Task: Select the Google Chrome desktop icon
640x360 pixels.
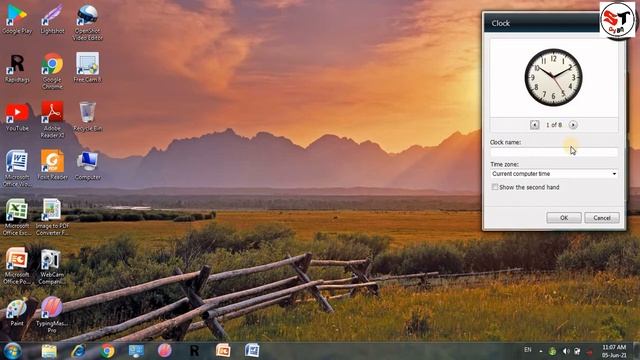Action: tap(52, 71)
